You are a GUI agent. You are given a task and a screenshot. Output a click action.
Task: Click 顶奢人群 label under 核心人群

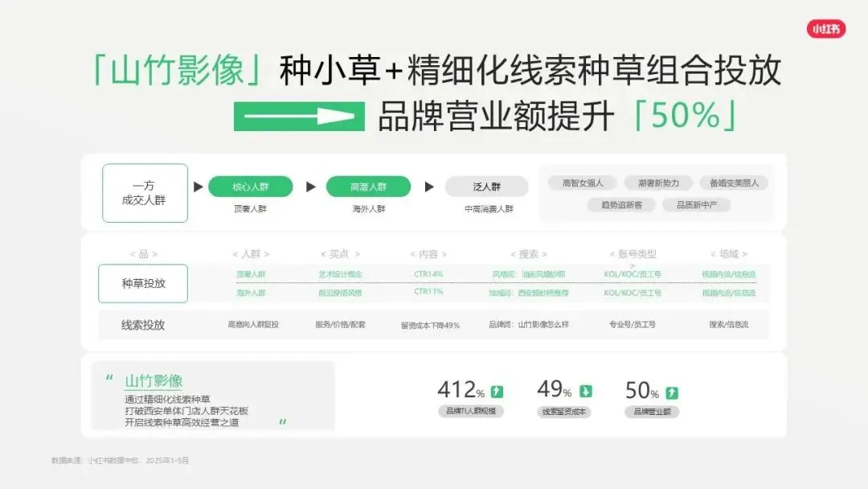pyautogui.click(x=250, y=209)
